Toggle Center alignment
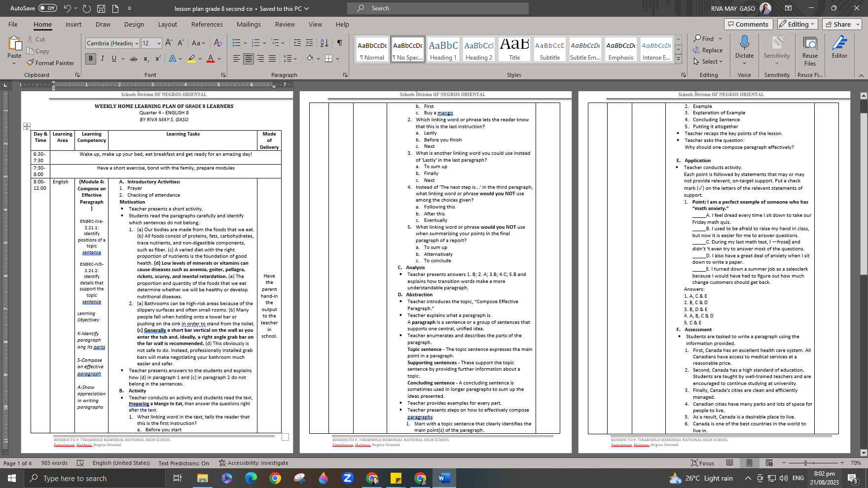Image resolution: width=868 pixels, height=488 pixels. tap(249, 59)
